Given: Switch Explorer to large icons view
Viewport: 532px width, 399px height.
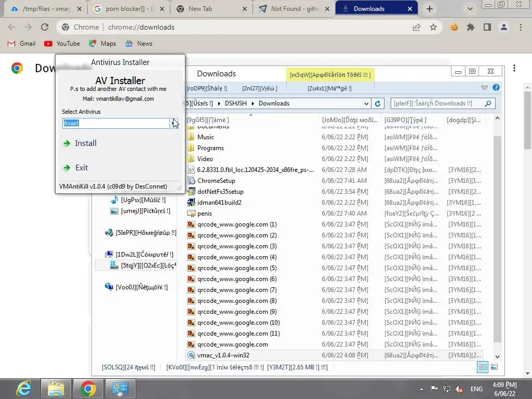Looking at the screenshot, I should pyautogui.click(x=495, y=367).
